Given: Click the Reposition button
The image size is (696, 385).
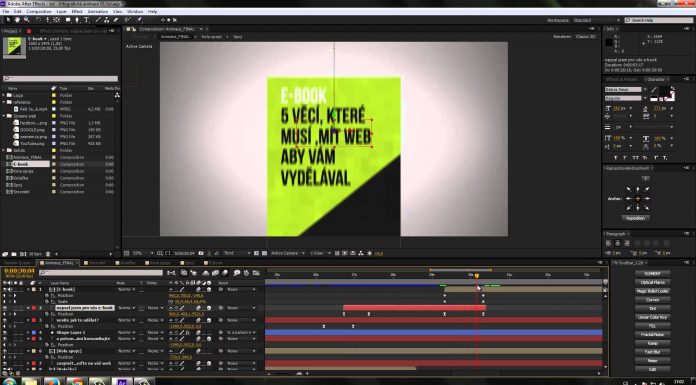Looking at the screenshot, I should [x=636, y=218].
